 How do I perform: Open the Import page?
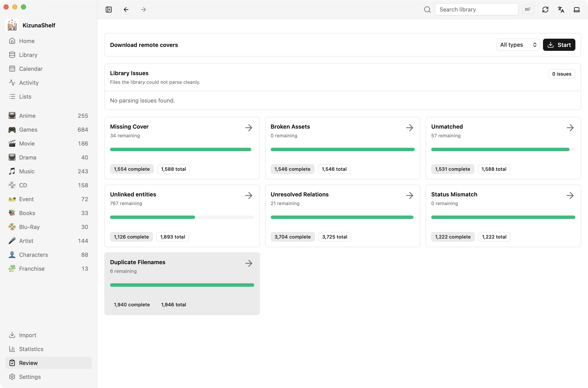48,335
